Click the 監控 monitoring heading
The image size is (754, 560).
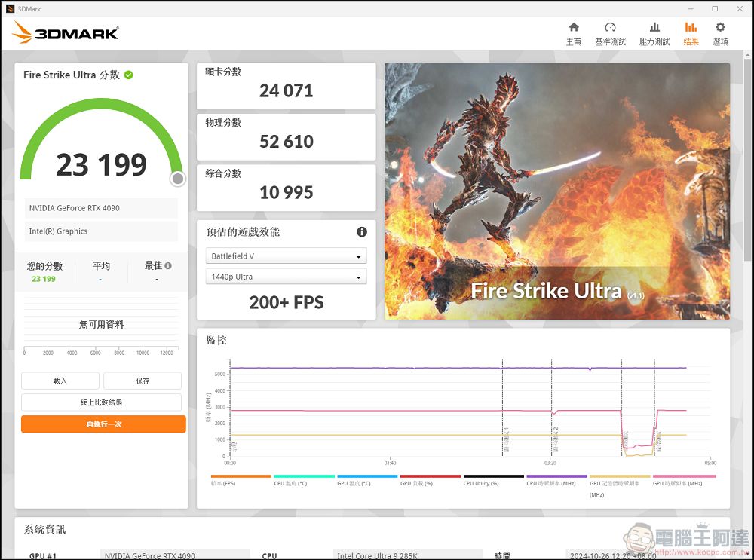coord(216,340)
